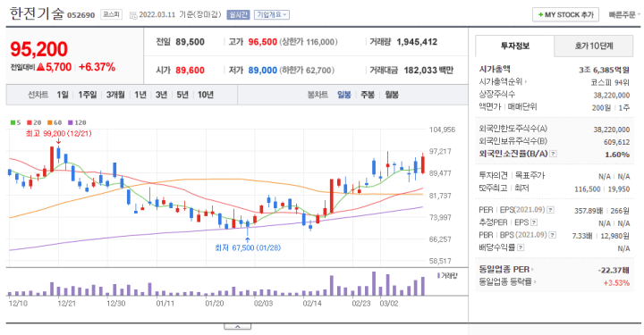Click the 최저 67,500 (01/28) chart marker
644x335 pixels.
pos(248,247)
